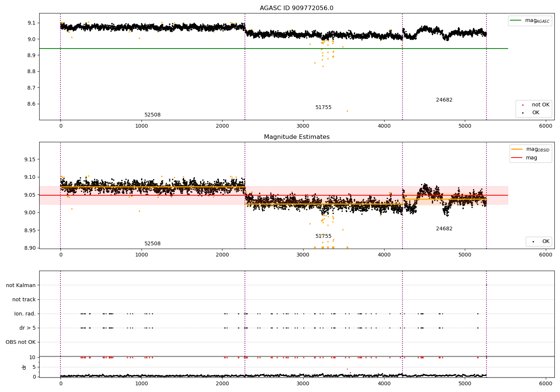Screen dimensions: 560x392
Task: Click the 'AGASC ID 909772056.0' plot title
Action: click(297, 8)
